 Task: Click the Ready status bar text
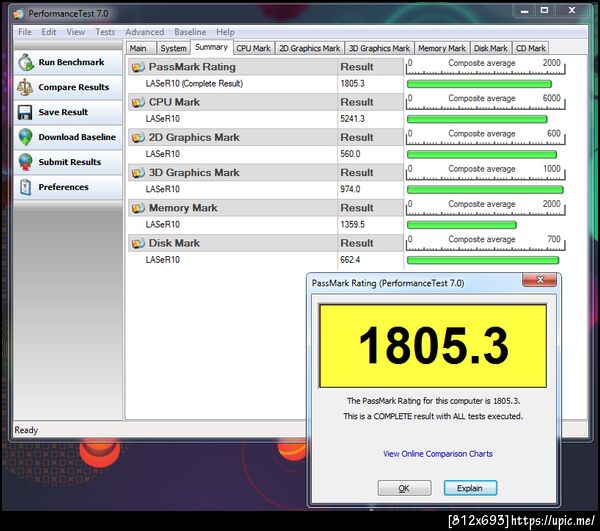coord(26,430)
